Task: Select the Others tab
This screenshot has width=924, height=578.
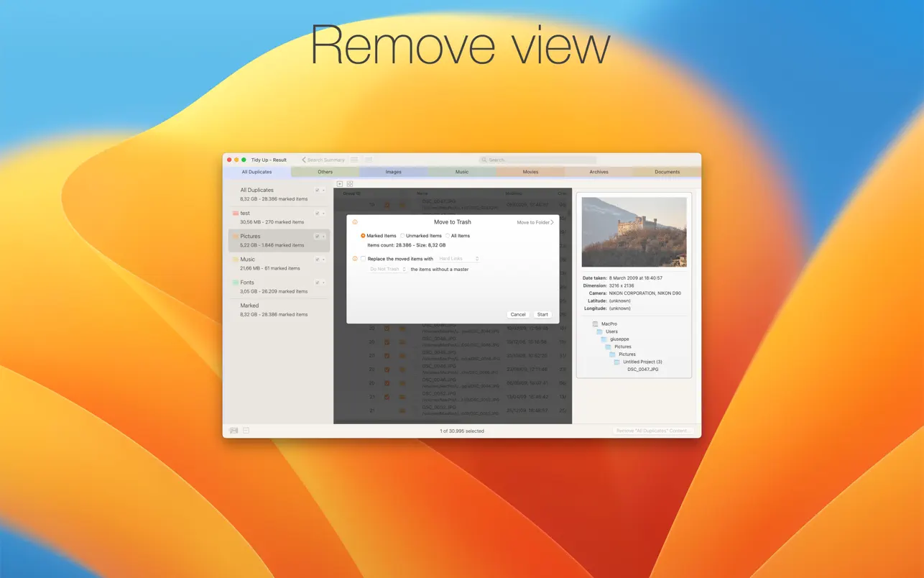Action: [325, 172]
